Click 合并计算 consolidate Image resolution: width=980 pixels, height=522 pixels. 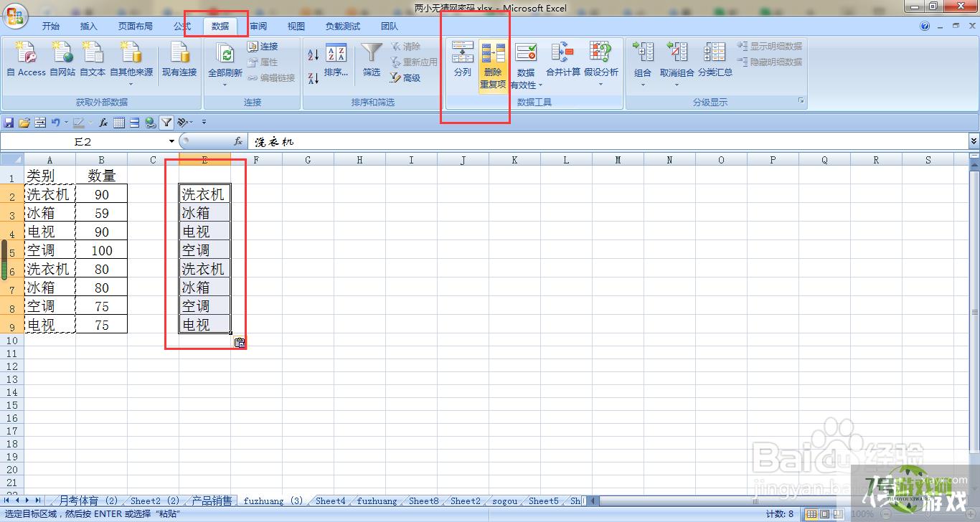(563, 60)
